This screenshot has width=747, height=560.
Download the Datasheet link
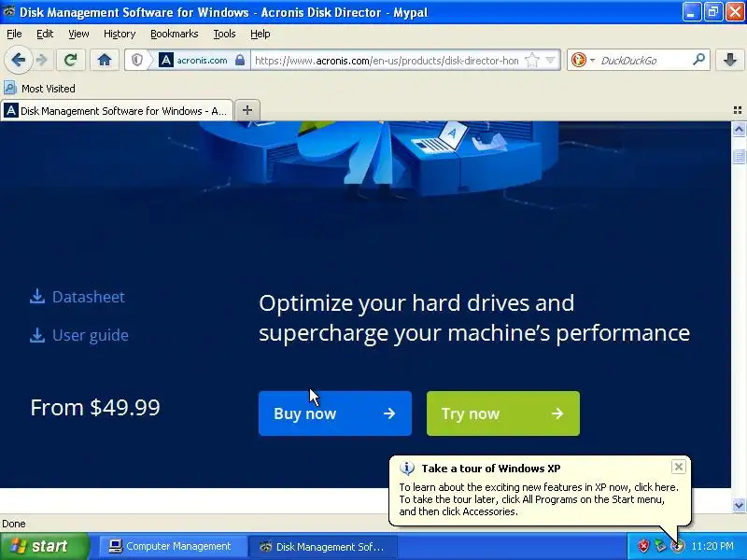(78, 297)
